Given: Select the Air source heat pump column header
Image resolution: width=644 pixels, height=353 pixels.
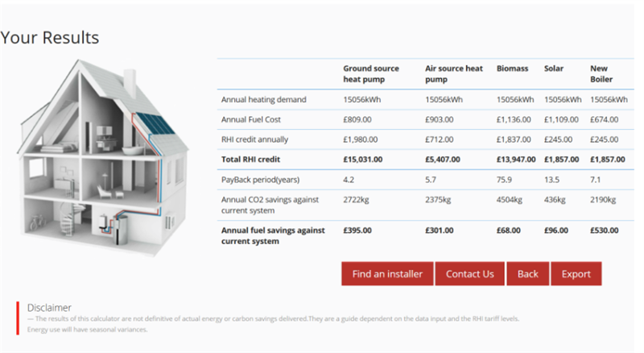Looking at the screenshot, I should [454, 74].
